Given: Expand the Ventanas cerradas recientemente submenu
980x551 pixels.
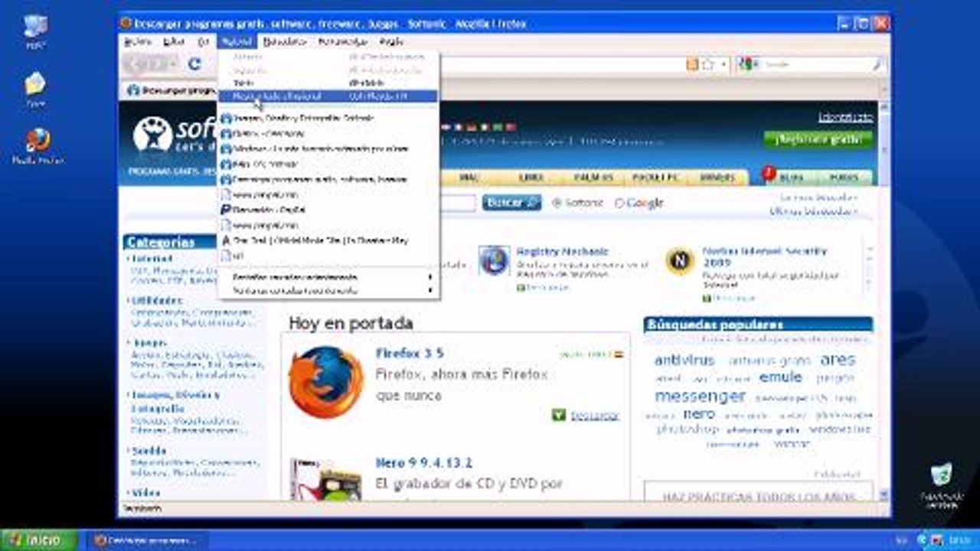Looking at the screenshot, I should point(328,291).
